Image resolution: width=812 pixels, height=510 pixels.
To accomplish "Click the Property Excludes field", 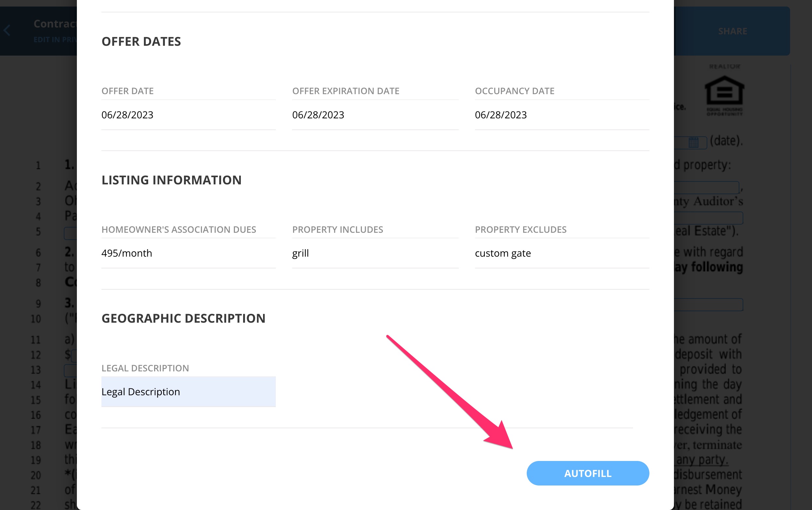I will click(x=561, y=253).
